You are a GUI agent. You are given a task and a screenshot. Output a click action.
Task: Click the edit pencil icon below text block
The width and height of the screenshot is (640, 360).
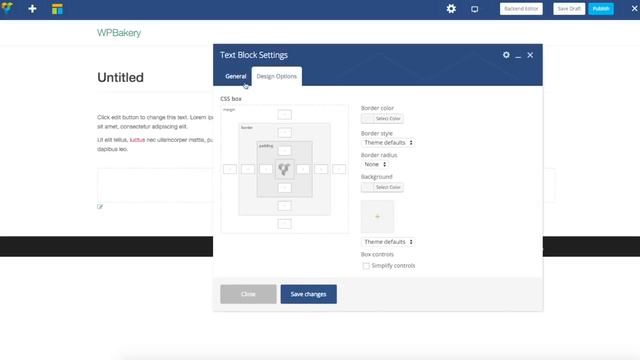[x=100, y=207]
